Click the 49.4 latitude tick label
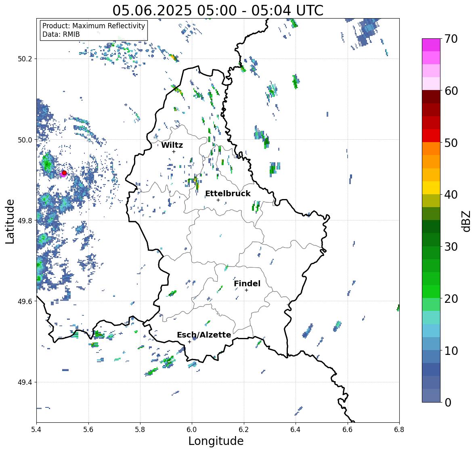This screenshot has width=476, height=451. (25, 382)
